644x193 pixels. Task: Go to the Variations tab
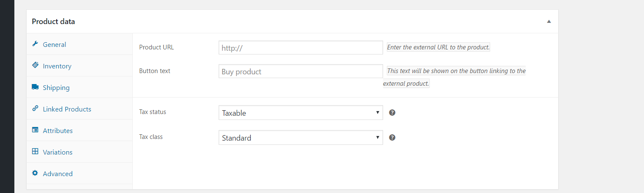58,152
